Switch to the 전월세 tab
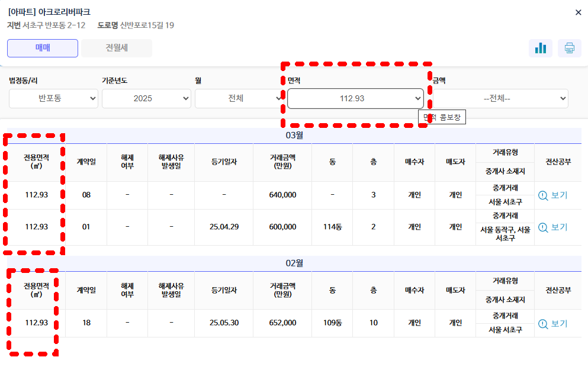 [117, 48]
